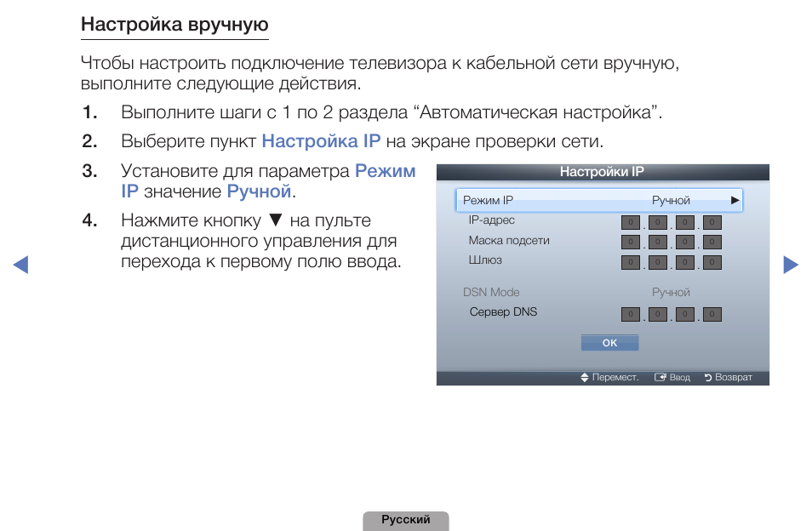This screenshot has width=812, height=531.
Task: Click the blue Ручной link in step 3
Action: 259,191
